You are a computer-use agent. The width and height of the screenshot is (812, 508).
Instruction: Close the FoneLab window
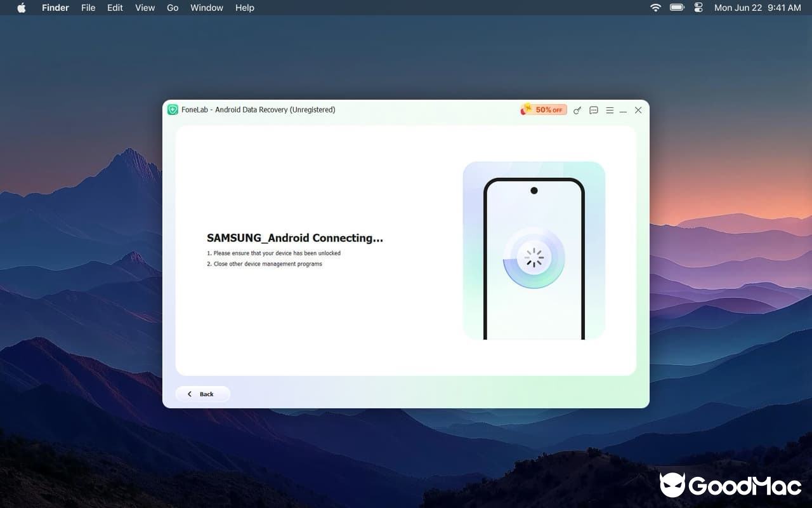[x=638, y=110]
